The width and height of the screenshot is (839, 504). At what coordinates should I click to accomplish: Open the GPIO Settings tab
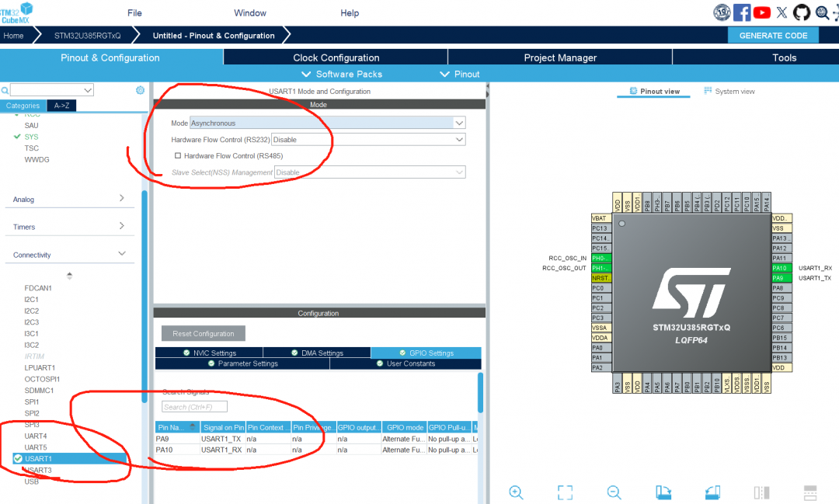pyautogui.click(x=426, y=353)
